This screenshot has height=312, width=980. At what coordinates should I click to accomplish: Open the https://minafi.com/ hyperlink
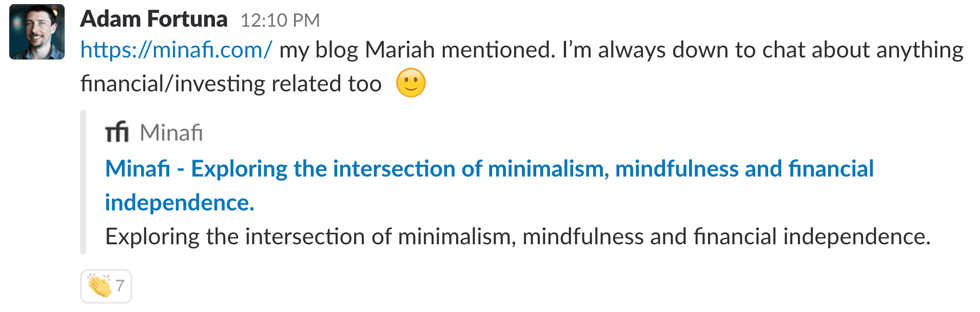click(x=176, y=50)
